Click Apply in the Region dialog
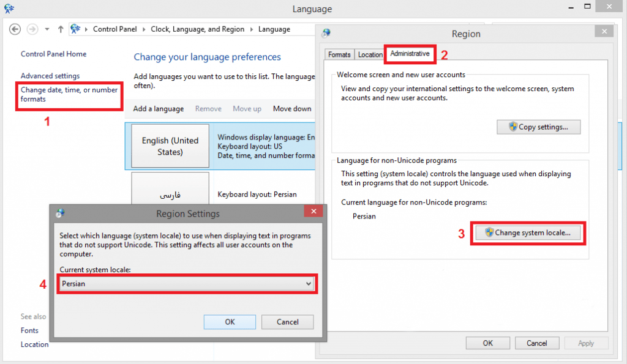The height and width of the screenshot is (364, 627). [x=586, y=343]
